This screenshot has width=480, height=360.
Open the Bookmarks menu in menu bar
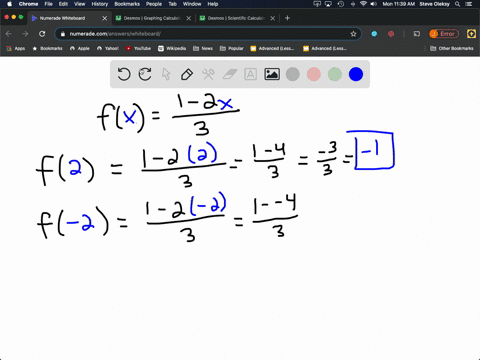(127, 4)
